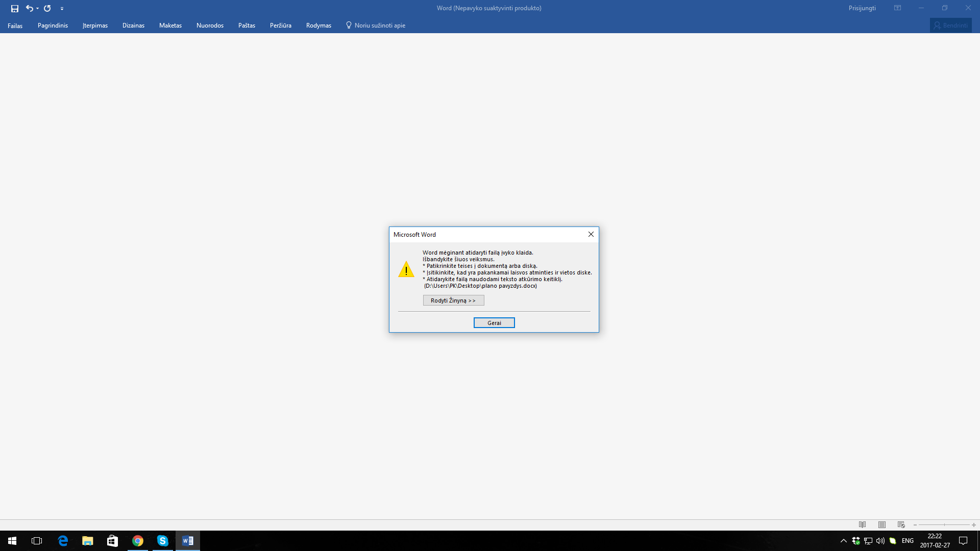Confirm the dialog with the Gerai button

click(x=494, y=323)
